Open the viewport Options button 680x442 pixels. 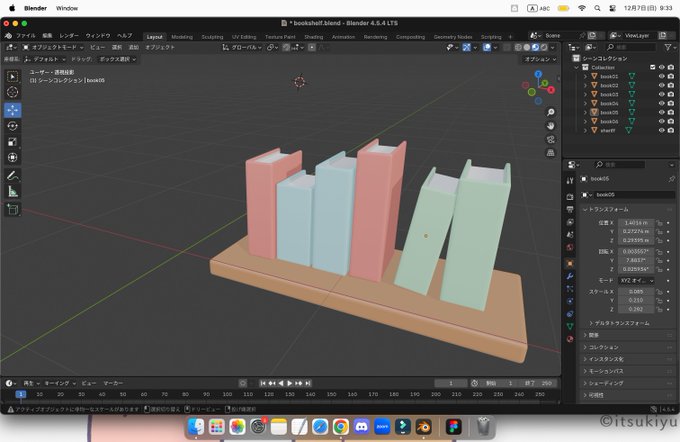(540, 59)
